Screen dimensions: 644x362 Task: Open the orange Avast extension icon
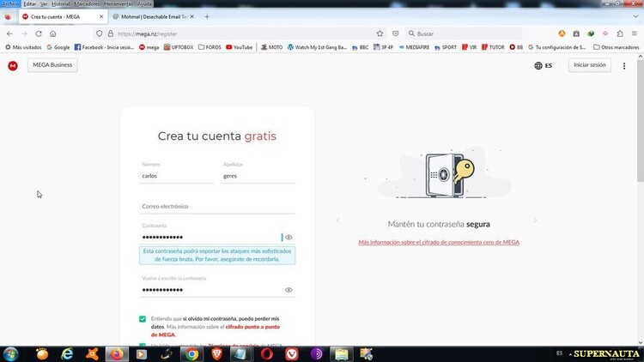click(x=562, y=33)
